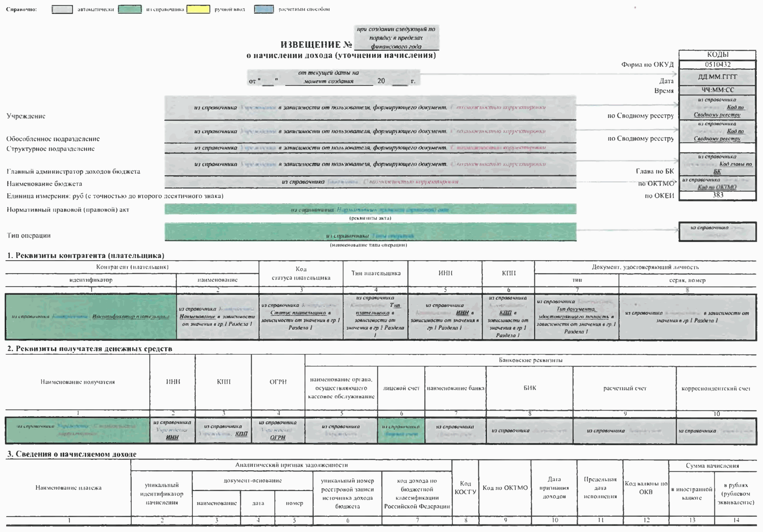The image size is (763, 532).
Task: Click the Главный администратор доходов бюджета field
Action: [370, 165]
